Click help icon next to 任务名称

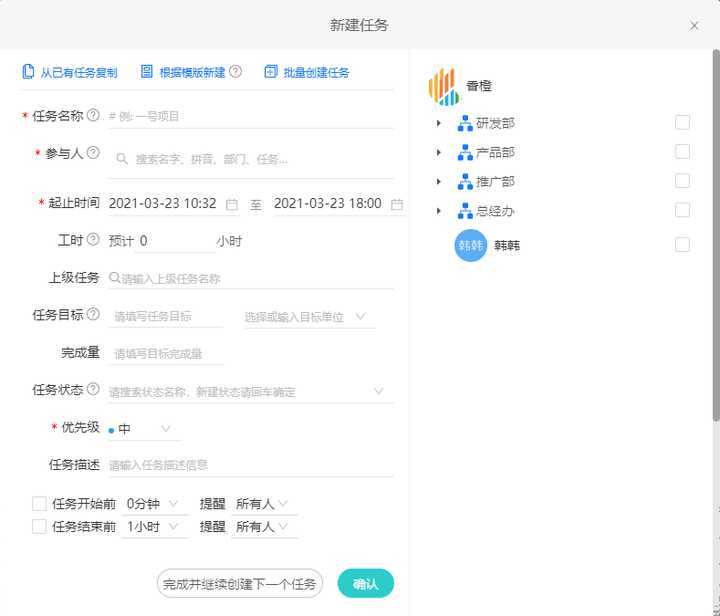[x=93, y=116]
